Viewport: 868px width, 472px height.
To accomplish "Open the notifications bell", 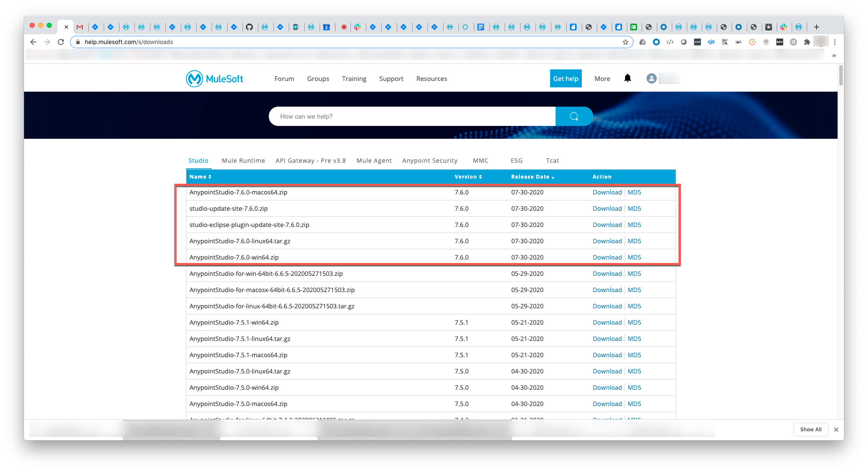I will click(x=627, y=78).
